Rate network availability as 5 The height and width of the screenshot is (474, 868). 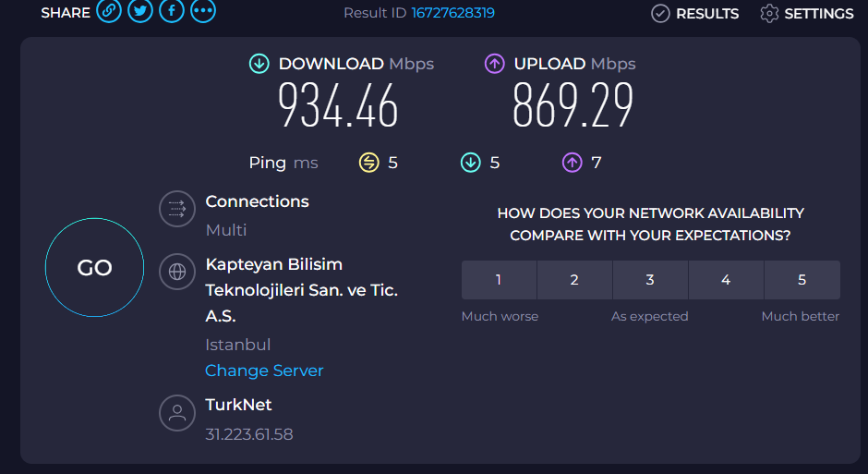pyautogui.click(x=802, y=280)
